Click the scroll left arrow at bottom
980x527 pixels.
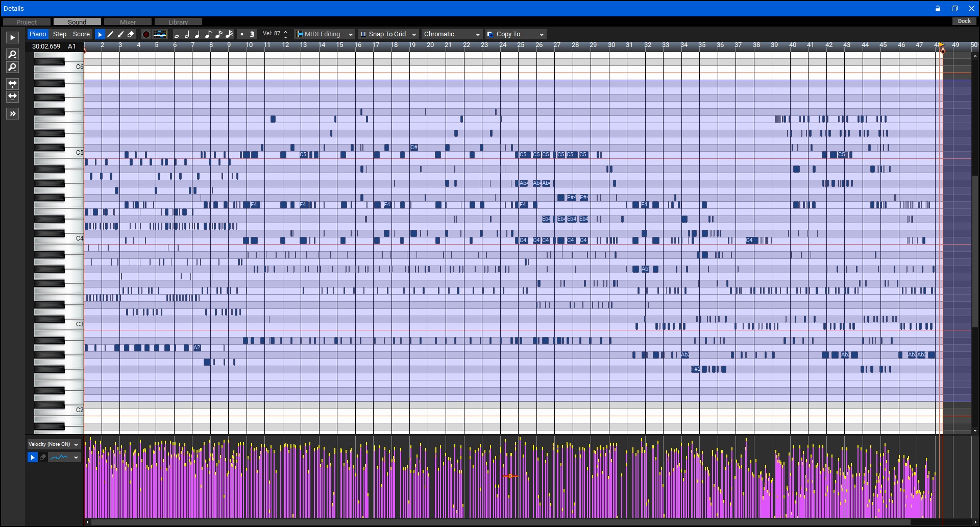88,522
